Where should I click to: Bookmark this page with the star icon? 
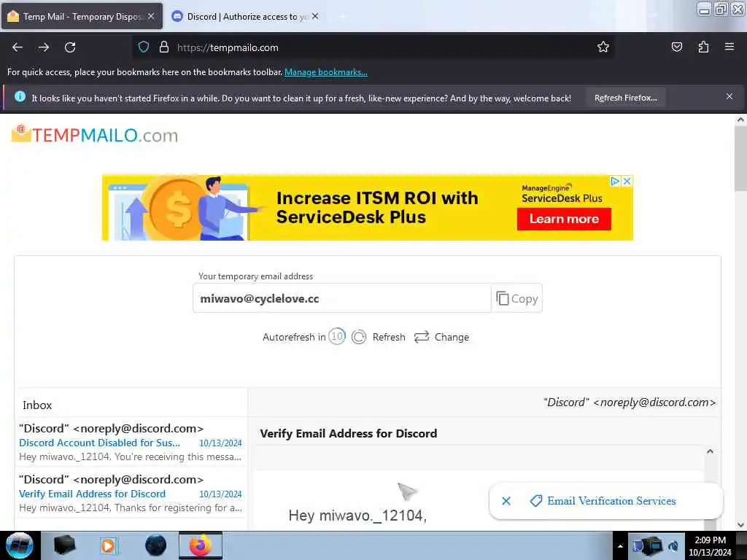tap(603, 47)
